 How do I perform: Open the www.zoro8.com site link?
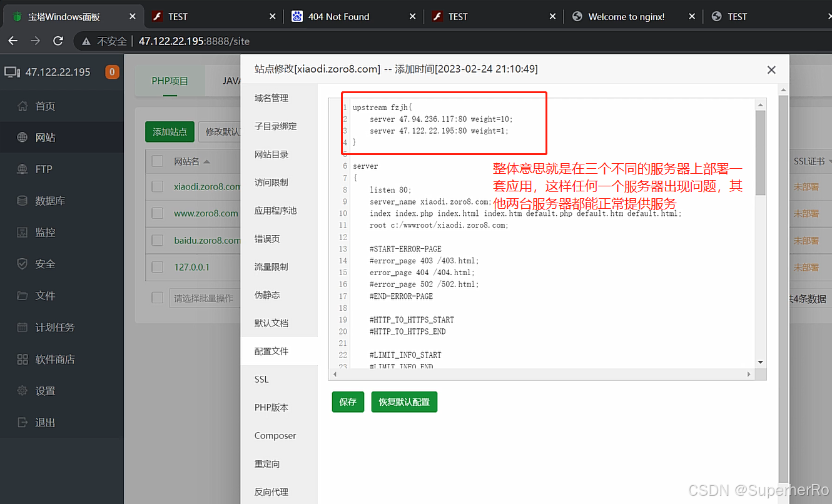(206, 213)
